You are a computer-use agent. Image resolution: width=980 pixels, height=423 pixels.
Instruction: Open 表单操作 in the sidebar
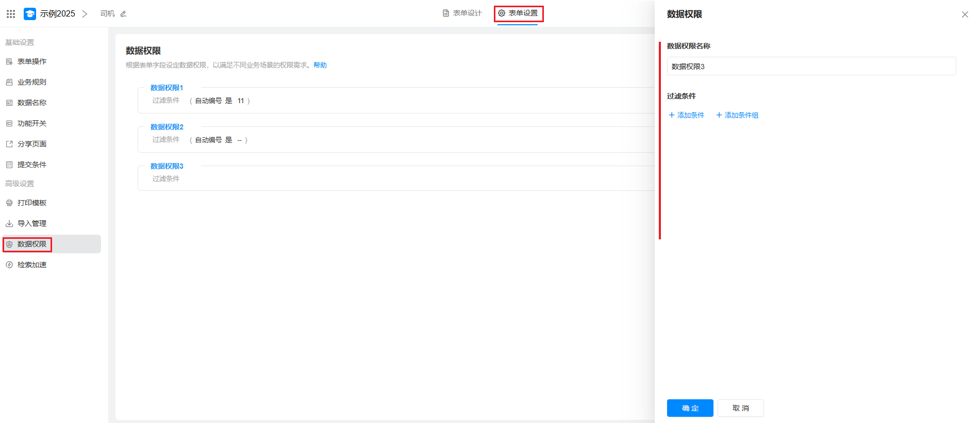(31, 62)
